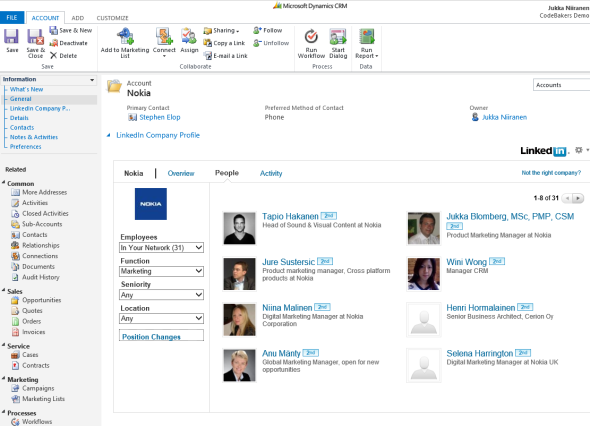Open Tapio Hakanen's profile link
Viewport: 590px width, 426px height.
click(290, 216)
